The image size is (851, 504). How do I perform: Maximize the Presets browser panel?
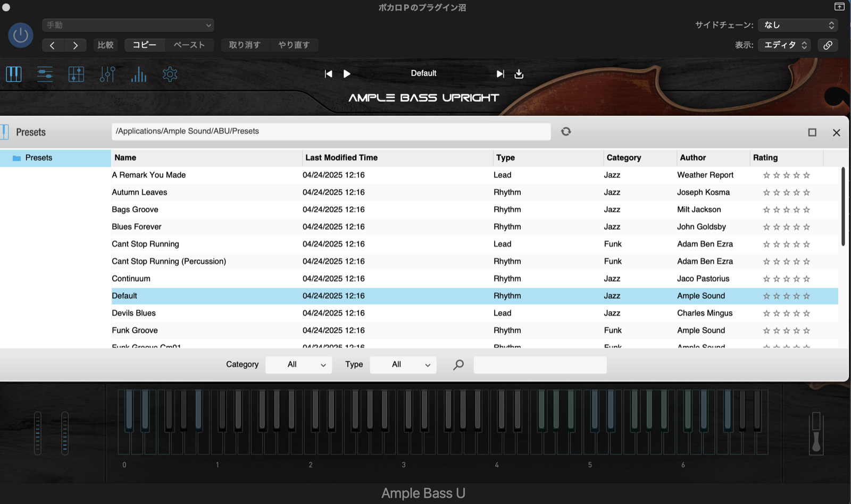[812, 132]
